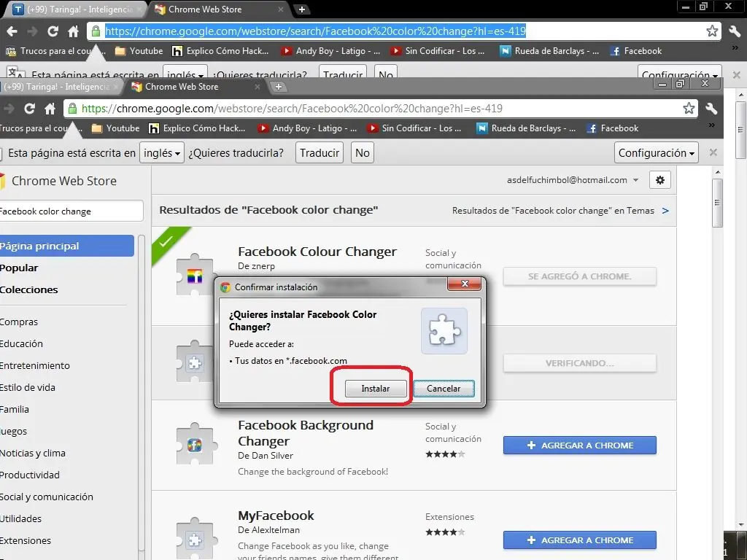Click reload in the outer Chrome window
Screen dimensions: 747x560
point(53,31)
